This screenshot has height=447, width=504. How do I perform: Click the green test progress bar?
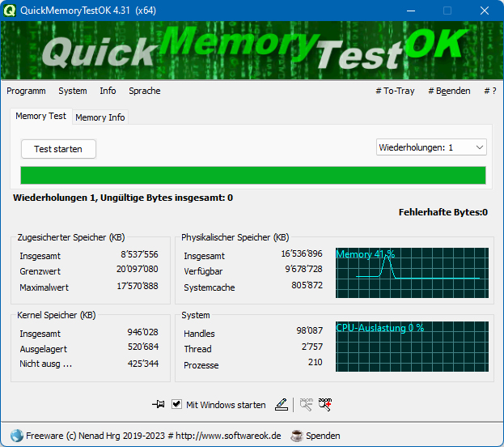pyautogui.click(x=253, y=176)
